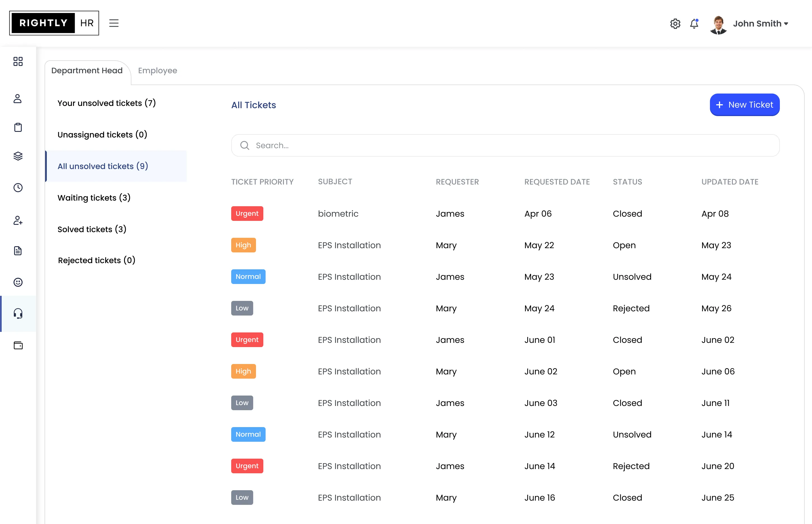Select the headset support icon in sidebar
This screenshot has width=812, height=524.
[x=18, y=313]
